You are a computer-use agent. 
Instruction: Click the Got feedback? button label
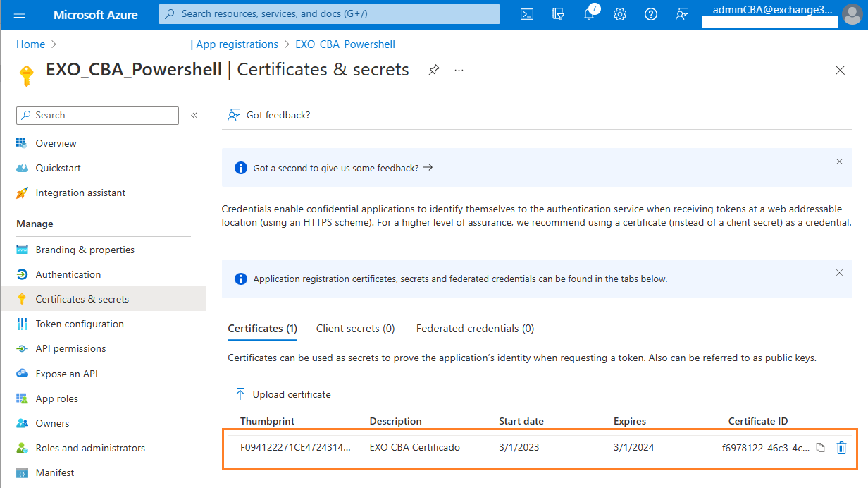coord(278,115)
